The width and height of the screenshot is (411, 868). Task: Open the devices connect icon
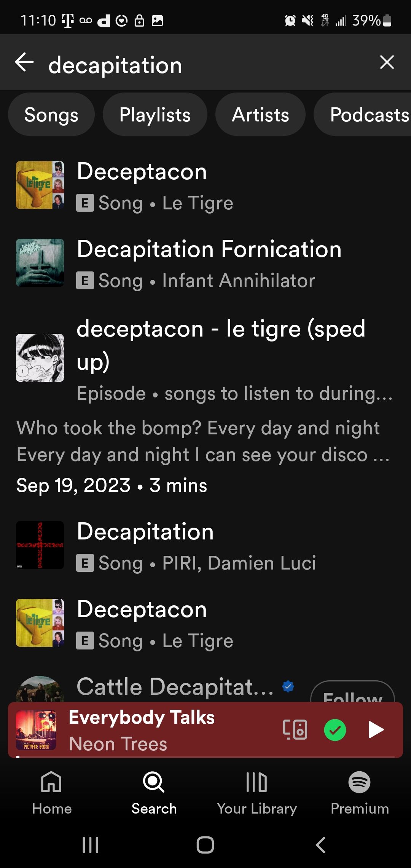tap(295, 729)
